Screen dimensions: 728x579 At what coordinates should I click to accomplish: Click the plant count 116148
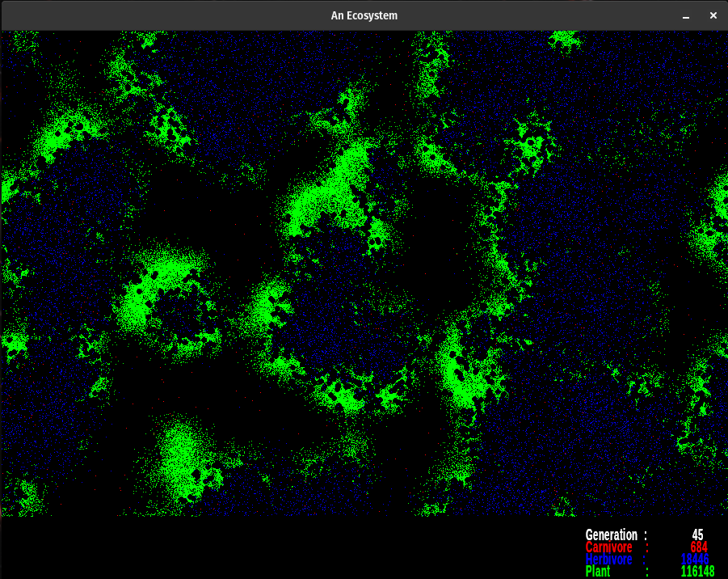[x=697, y=572]
